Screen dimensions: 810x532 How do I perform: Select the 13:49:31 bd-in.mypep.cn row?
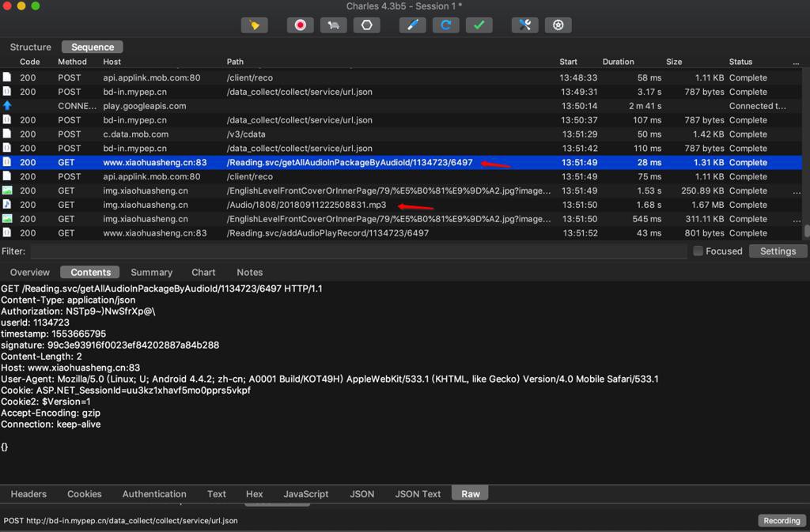tap(401, 92)
